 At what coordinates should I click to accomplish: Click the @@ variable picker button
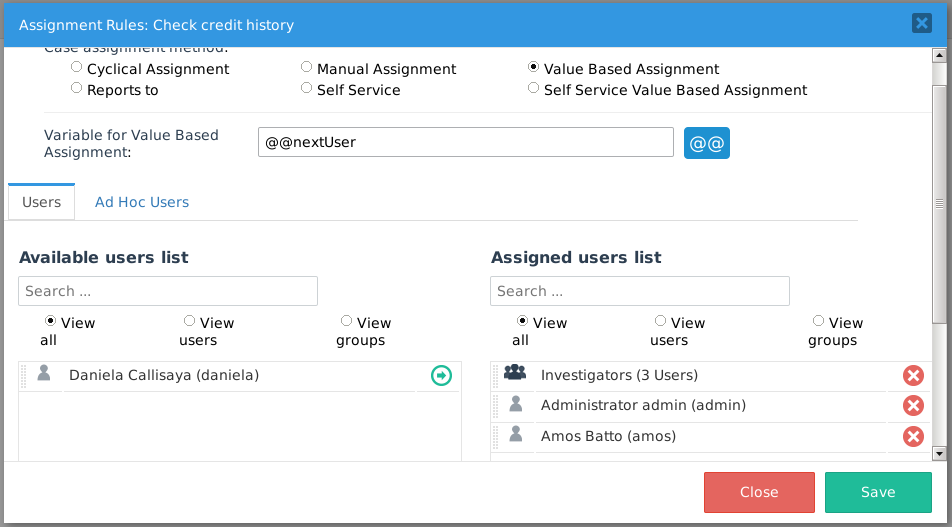click(707, 142)
